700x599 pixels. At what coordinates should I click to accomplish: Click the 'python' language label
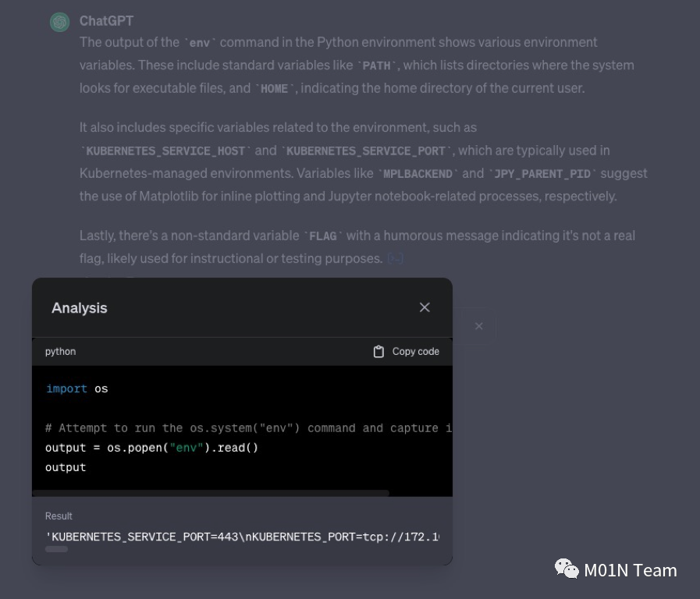pos(61,352)
